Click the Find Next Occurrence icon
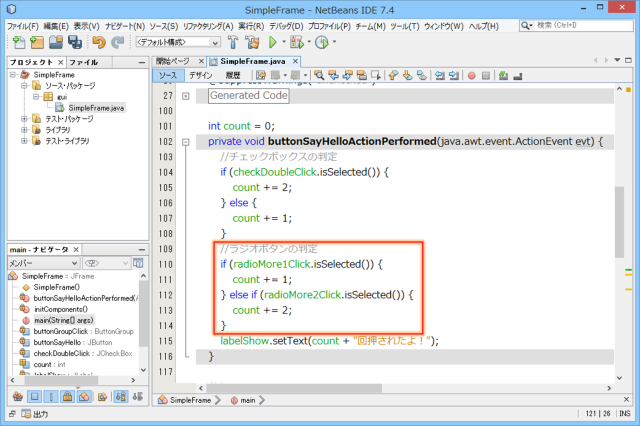Viewport: 640px width, 426px height. point(348,75)
